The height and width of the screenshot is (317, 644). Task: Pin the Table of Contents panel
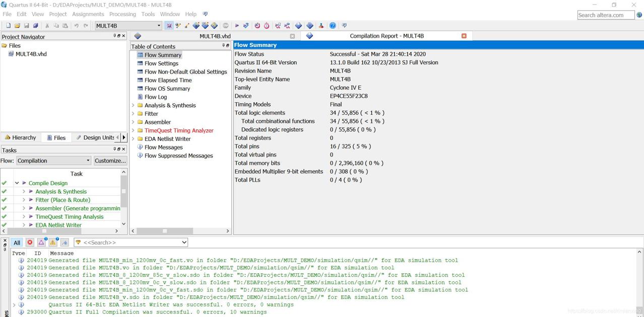pos(223,46)
